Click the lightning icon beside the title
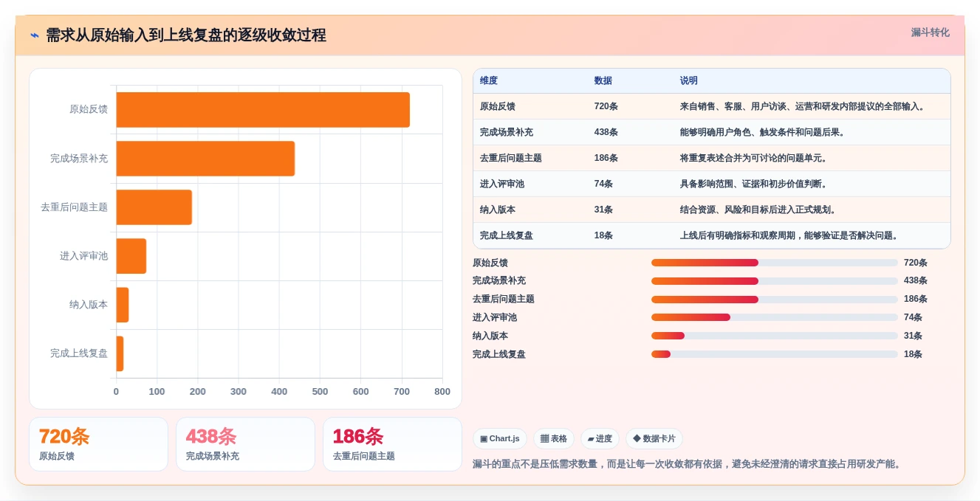The image size is (980, 501). pos(35,35)
